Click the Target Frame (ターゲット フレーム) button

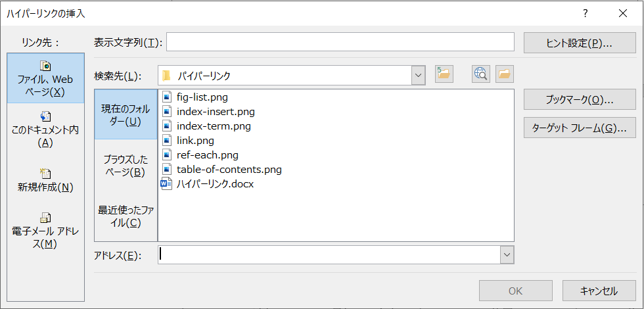tap(580, 128)
